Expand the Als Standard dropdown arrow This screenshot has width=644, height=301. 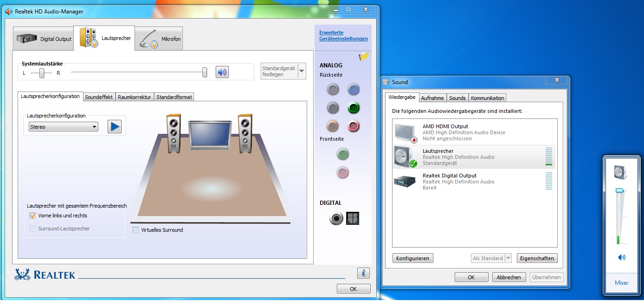(508, 258)
